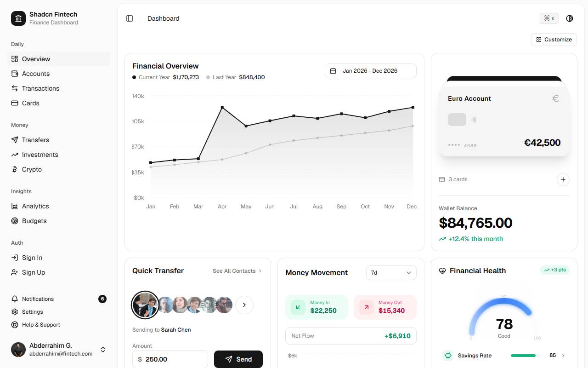The height and width of the screenshot is (368, 588).
Task: Click the Money Out arrow icon
Action: coord(367,307)
